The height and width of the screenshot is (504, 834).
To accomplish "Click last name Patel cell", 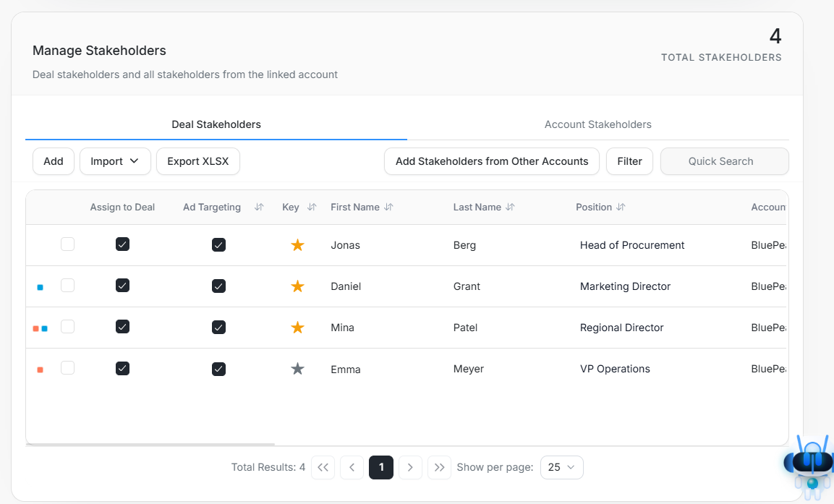I will click(x=465, y=328).
